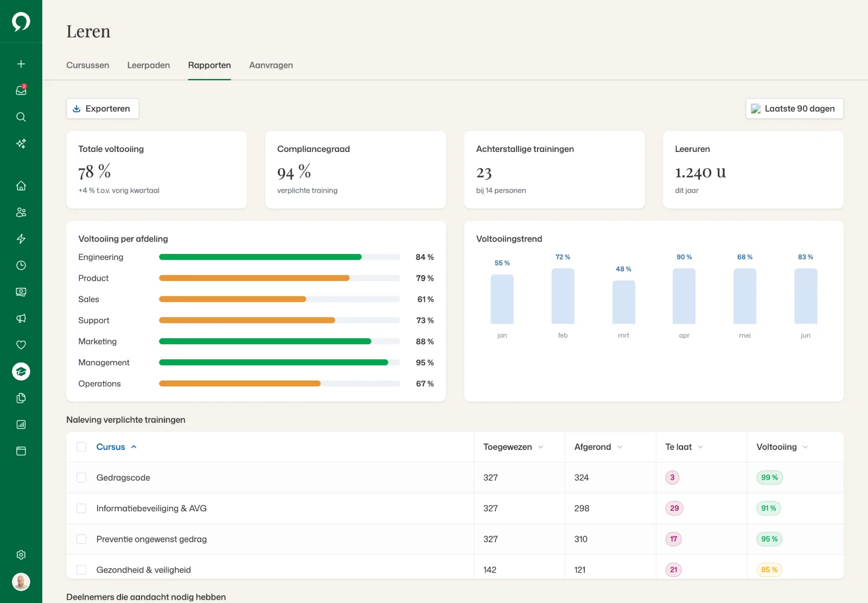Open search from the sidebar

21,117
